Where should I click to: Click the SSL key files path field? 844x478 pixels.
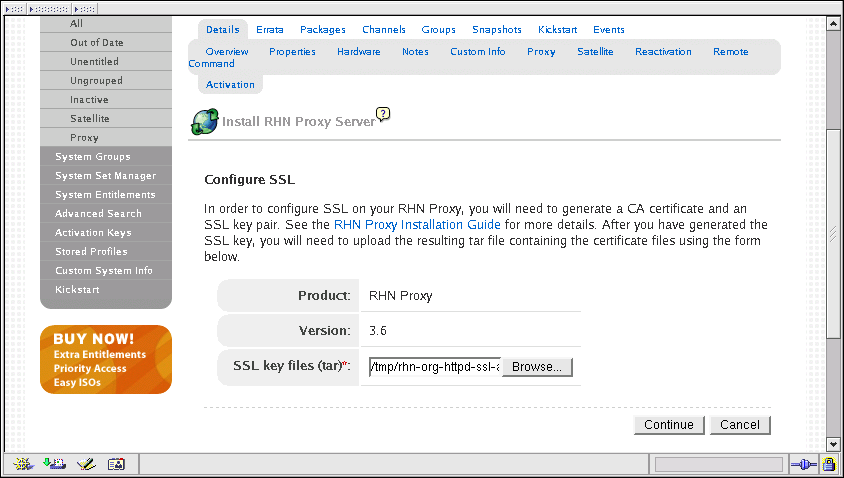pos(435,367)
